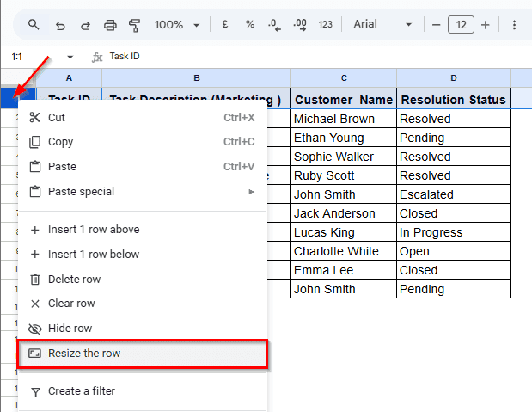Click the font size field showing 12

point(461,25)
